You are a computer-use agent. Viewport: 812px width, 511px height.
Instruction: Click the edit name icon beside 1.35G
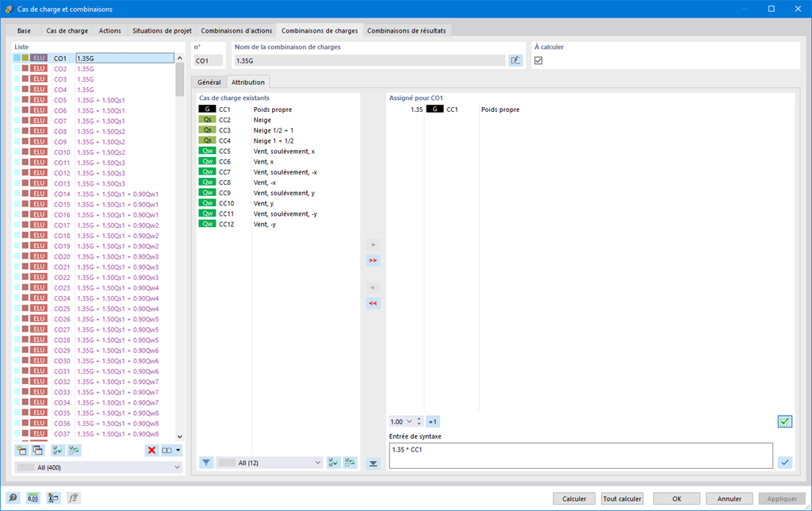point(515,60)
